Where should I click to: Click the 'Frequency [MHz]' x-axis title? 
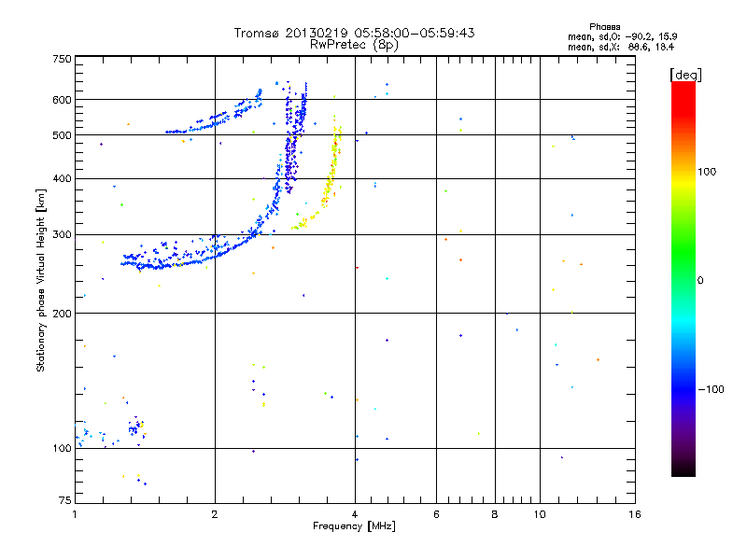(354, 526)
